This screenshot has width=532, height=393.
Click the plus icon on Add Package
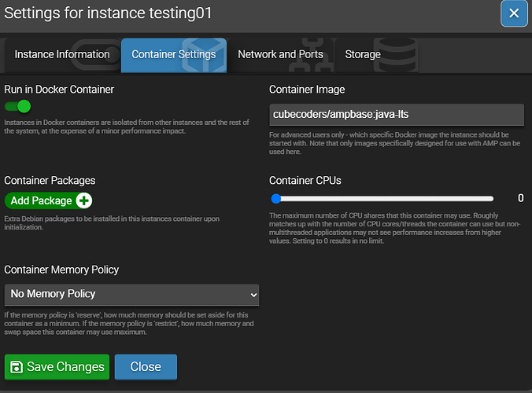click(x=84, y=201)
